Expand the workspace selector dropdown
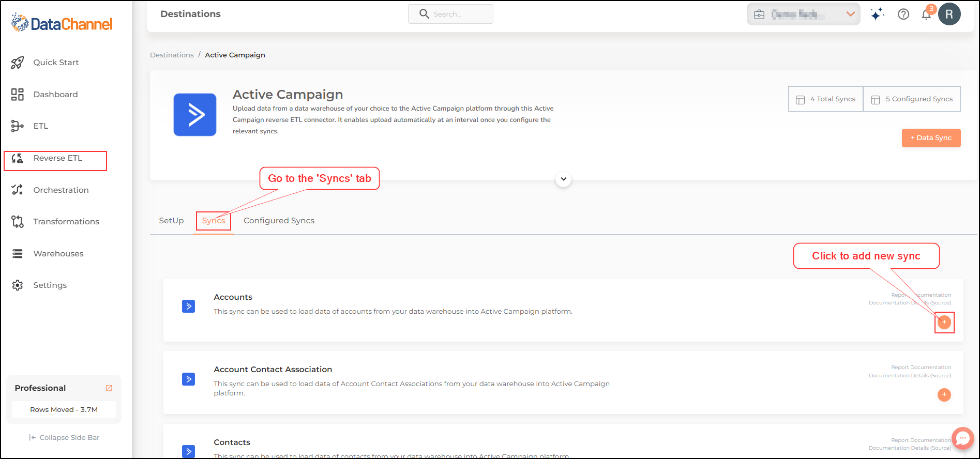This screenshot has width=980, height=459. [850, 14]
